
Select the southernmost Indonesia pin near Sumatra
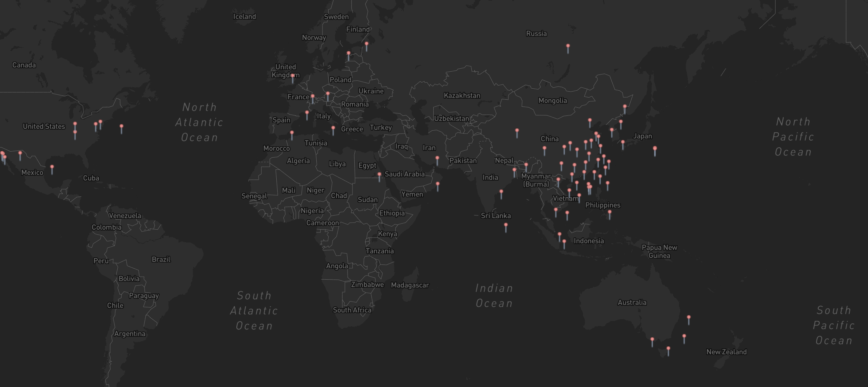click(564, 242)
